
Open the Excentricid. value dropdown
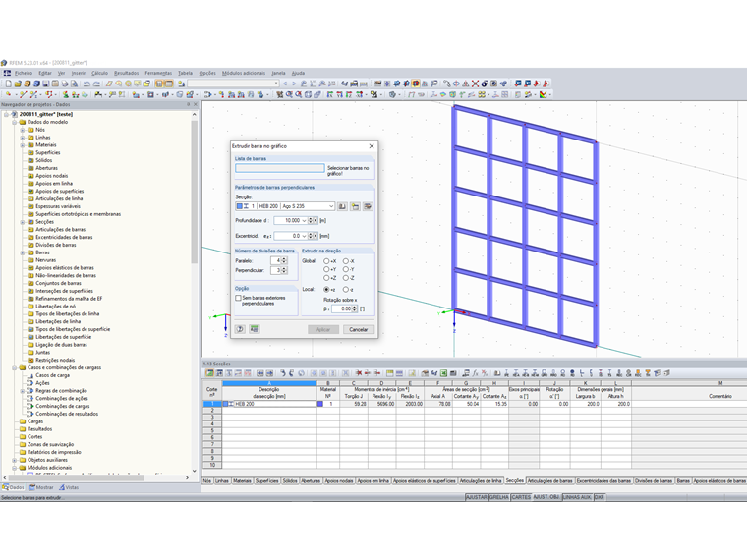point(304,236)
